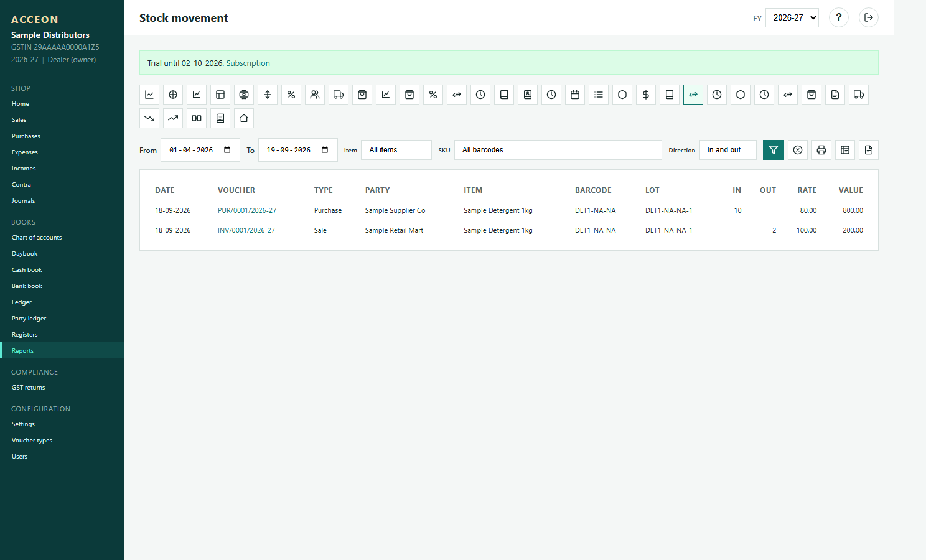Open the table layout report icon
Image resolution: width=926 pixels, height=560 pixels.
[220, 95]
